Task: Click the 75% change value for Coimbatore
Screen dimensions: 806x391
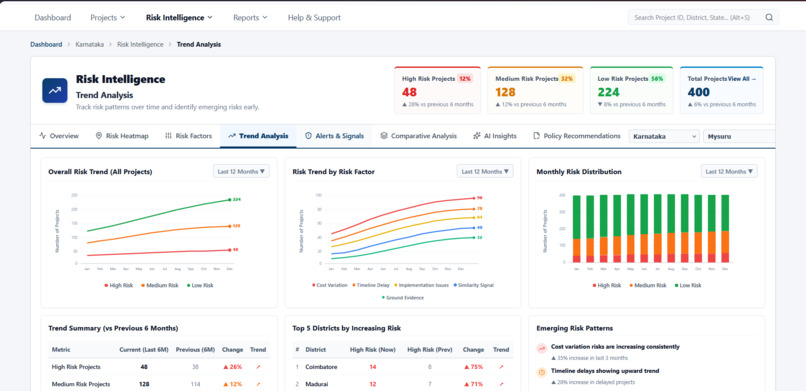Action: [473, 367]
